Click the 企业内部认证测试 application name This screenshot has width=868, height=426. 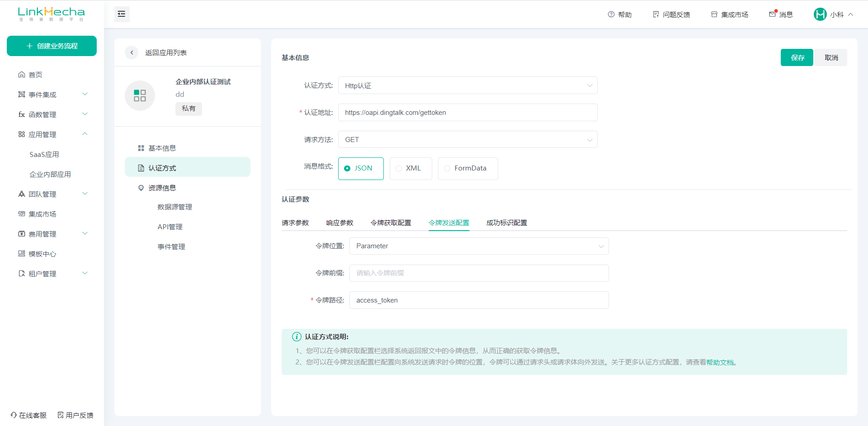[203, 82]
